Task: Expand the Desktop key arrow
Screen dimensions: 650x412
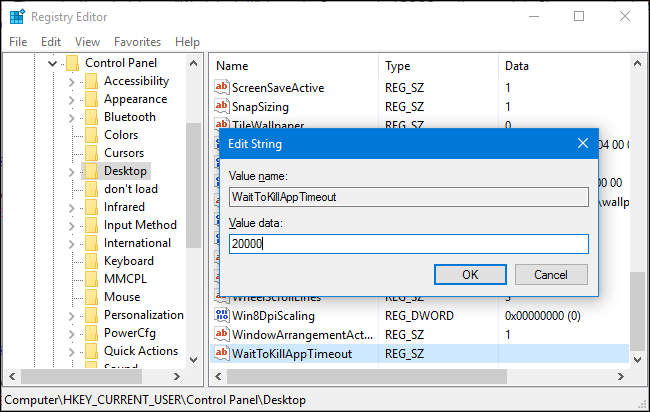Action: [71, 172]
